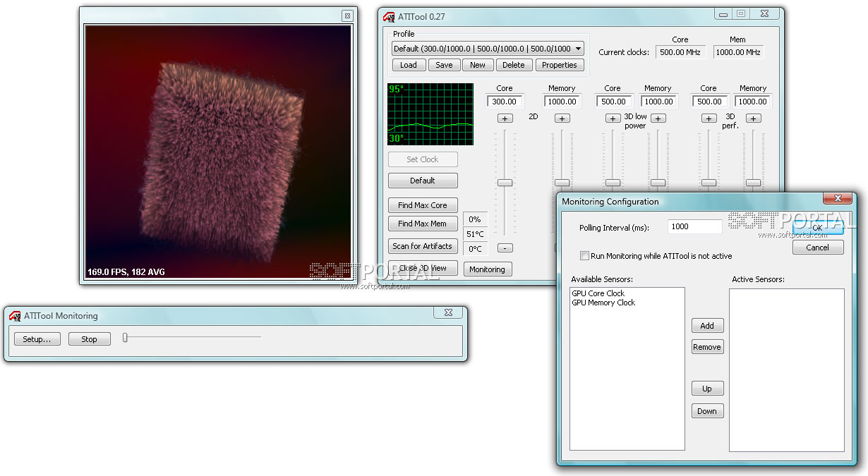Cancel the Monitoring Configuration dialog
Viewport: 868px width, 476px height.
pos(818,248)
